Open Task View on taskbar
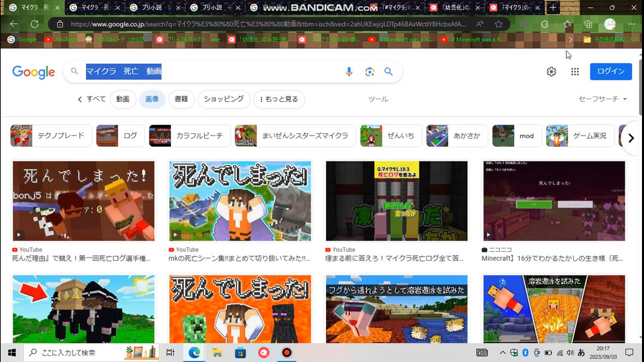Screen dimensions: 644x362 point(170,353)
